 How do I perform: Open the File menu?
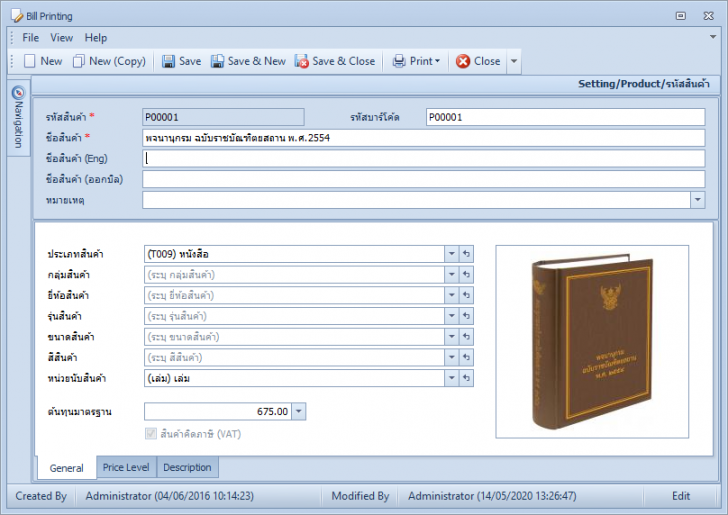[31, 38]
